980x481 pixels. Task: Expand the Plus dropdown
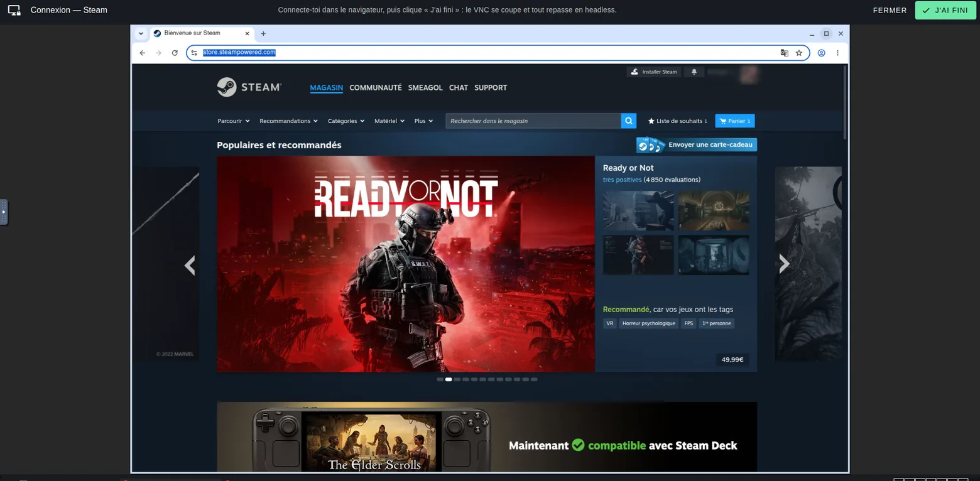pos(423,121)
